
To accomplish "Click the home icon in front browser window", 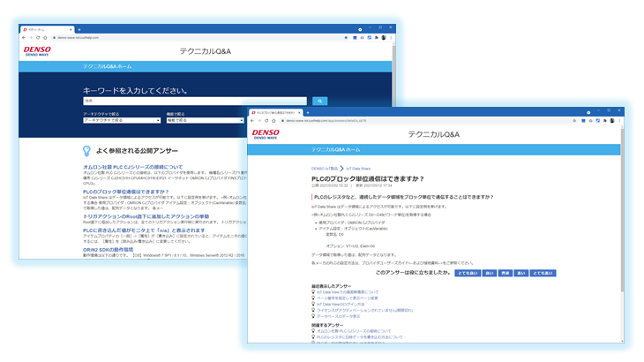I will point(274,121).
